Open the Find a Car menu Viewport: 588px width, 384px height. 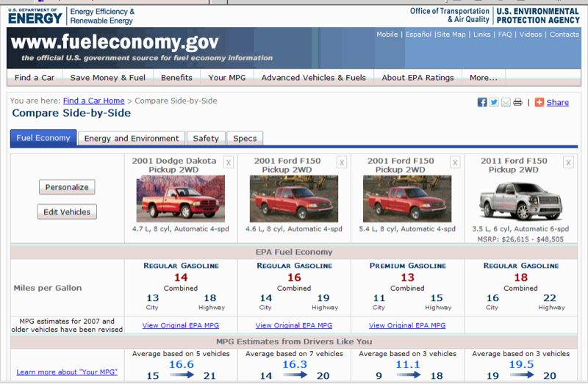(x=35, y=78)
